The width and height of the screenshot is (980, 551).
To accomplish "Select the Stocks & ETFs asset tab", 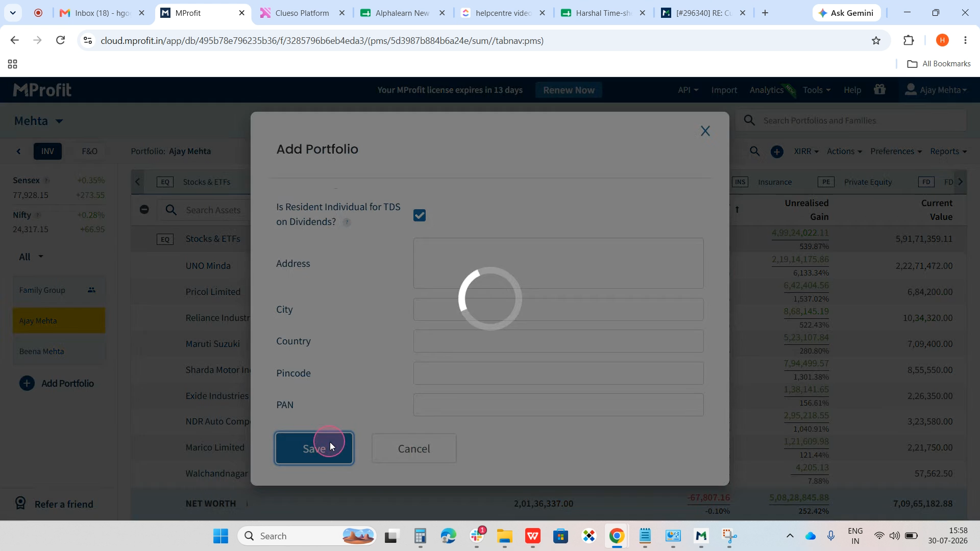I will click(x=194, y=182).
